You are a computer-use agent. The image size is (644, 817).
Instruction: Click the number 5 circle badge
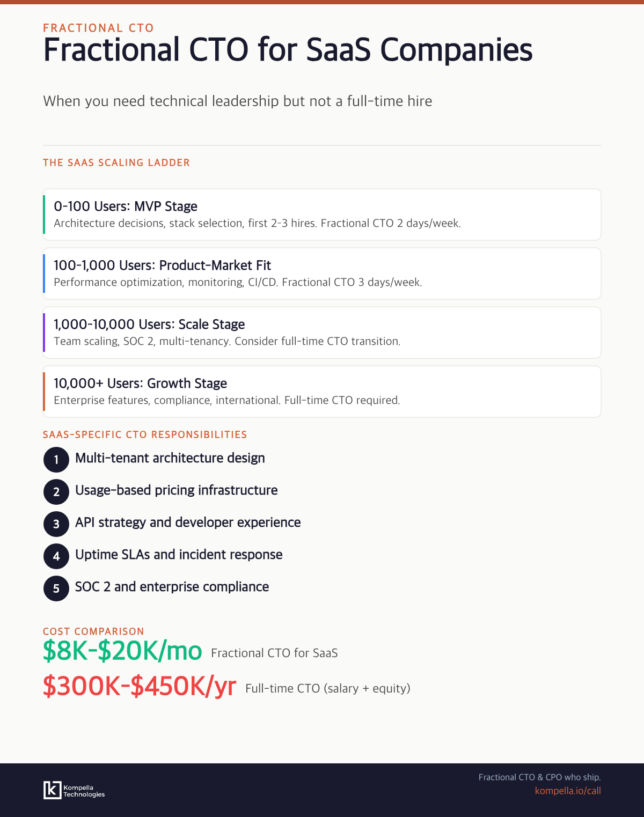coord(56,588)
